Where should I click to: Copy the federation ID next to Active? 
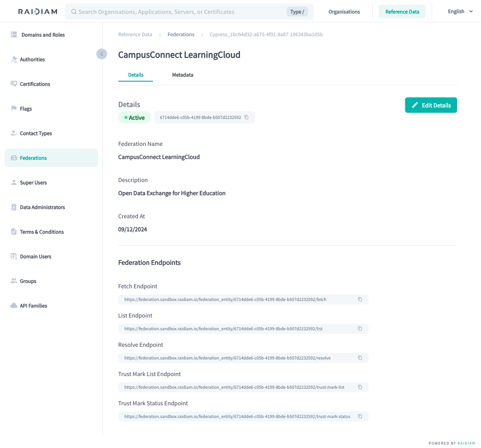pyautogui.click(x=246, y=117)
